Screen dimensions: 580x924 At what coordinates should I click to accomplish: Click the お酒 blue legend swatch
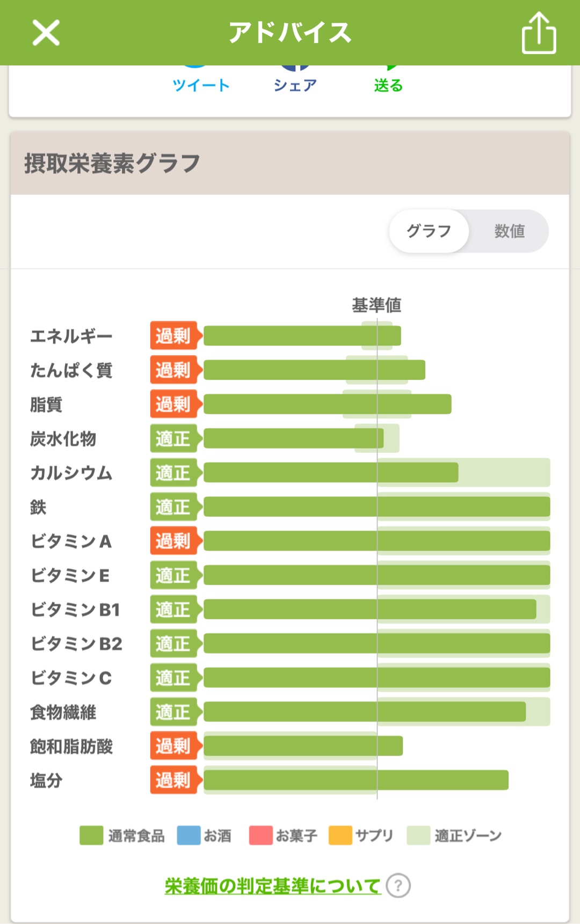(x=189, y=835)
